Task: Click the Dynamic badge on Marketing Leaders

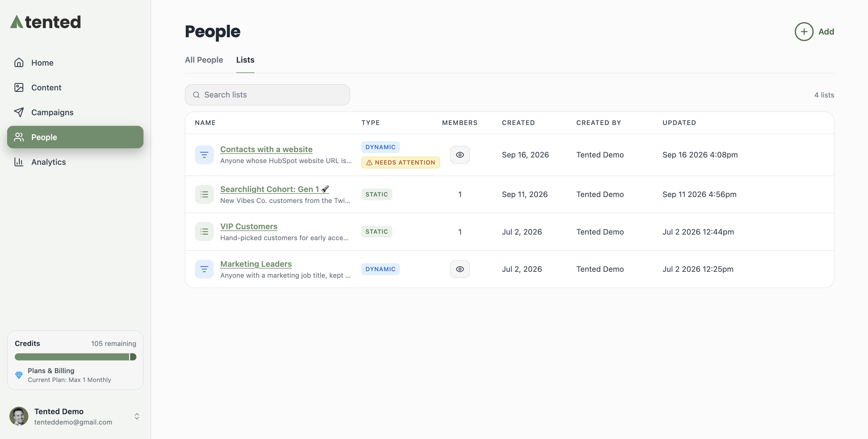Action: click(381, 269)
